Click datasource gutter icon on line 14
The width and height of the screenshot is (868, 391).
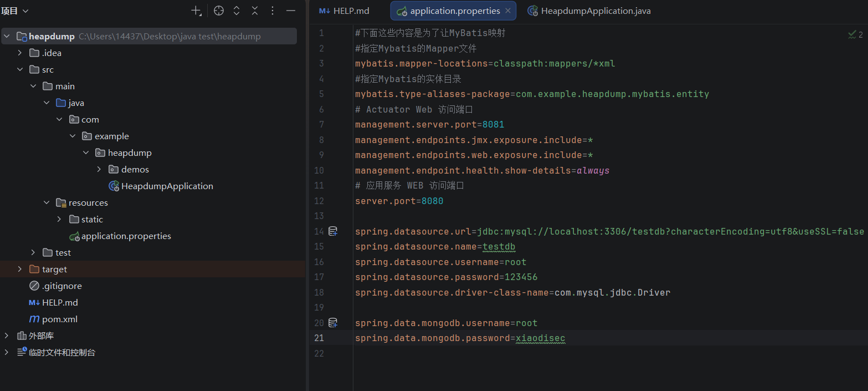coord(333,231)
